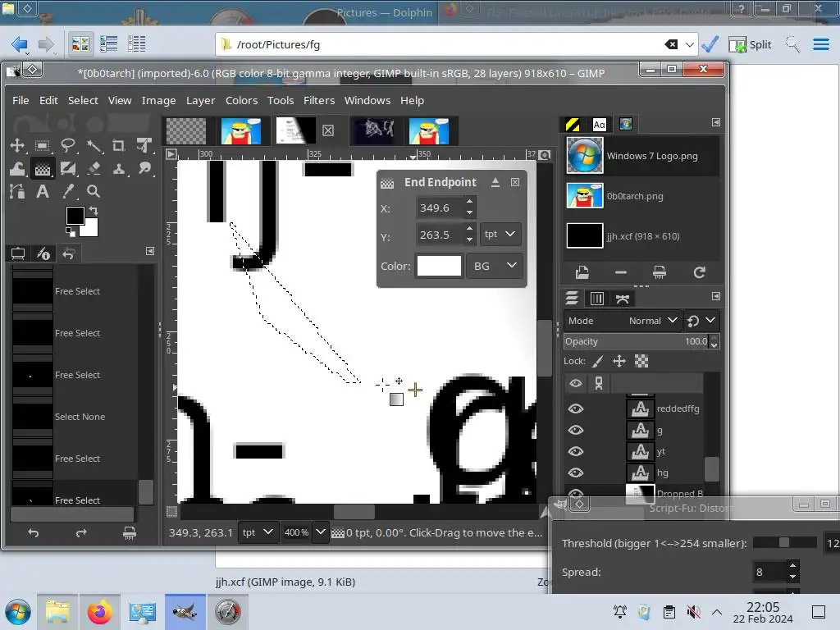This screenshot has width=840, height=630.
Task: Select the Paths tool
Action: [17, 191]
